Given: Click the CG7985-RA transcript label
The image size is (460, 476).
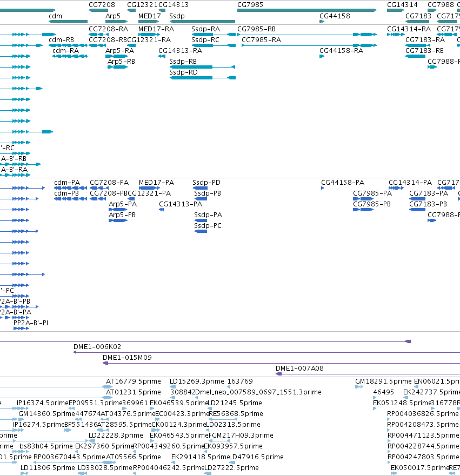Looking at the screenshot, I should [262, 40].
